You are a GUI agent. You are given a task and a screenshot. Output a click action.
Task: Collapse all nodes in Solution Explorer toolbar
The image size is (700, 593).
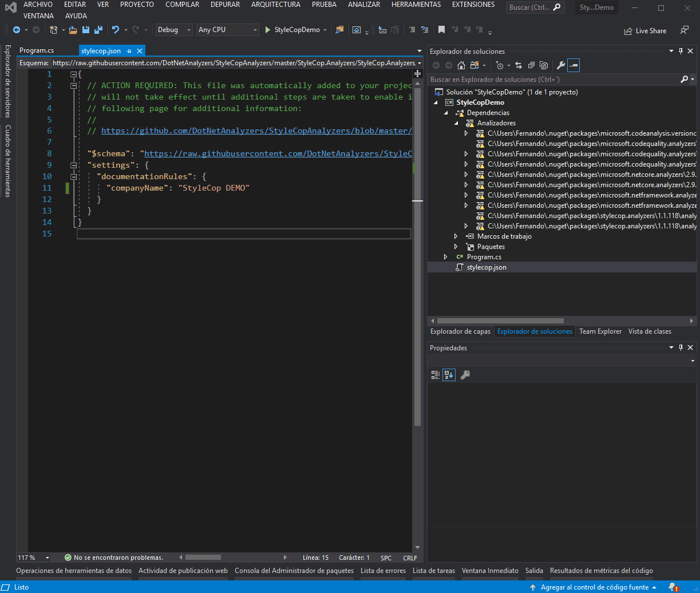pyautogui.click(x=531, y=65)
